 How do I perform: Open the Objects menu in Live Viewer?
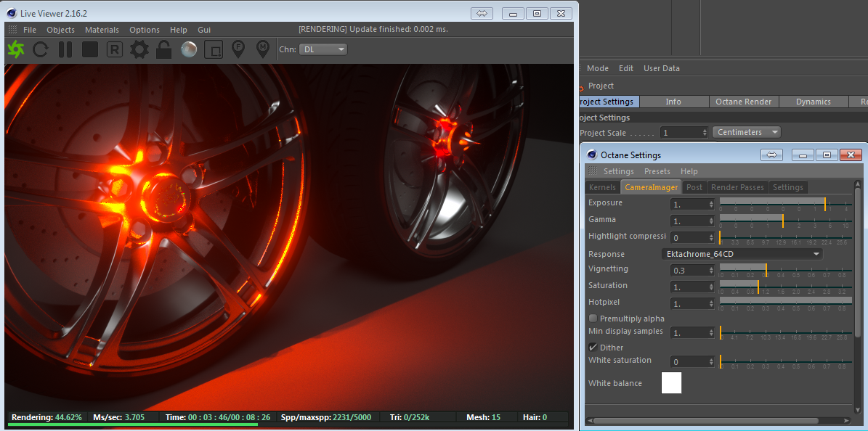[x=60, y=30]
